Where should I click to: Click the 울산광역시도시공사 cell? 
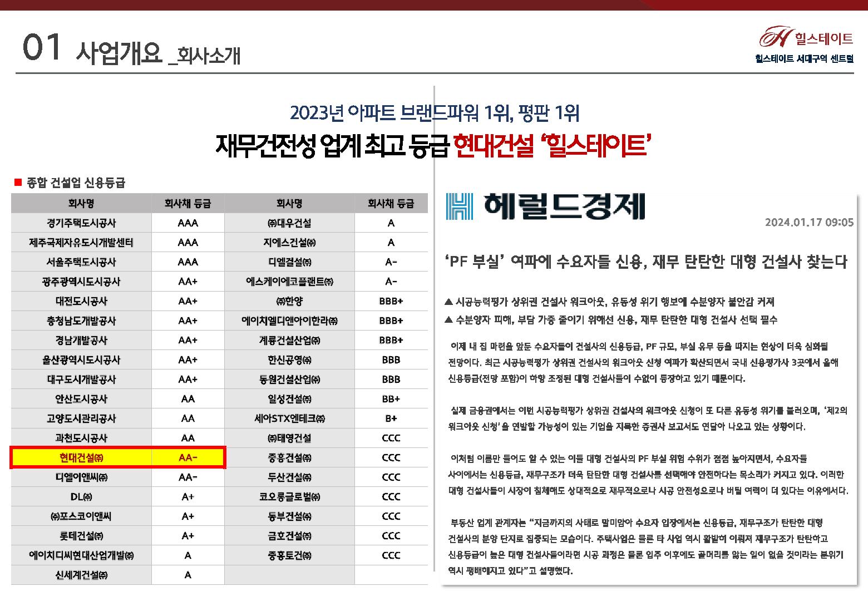81,360
